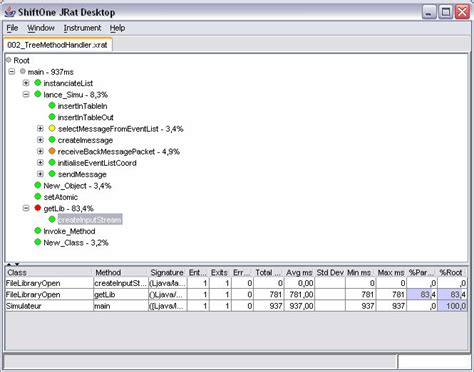The width and height of the screenshot is (474, 372).
Task: Click green dot beside New_Class
Action: click(x=38, y=242)
